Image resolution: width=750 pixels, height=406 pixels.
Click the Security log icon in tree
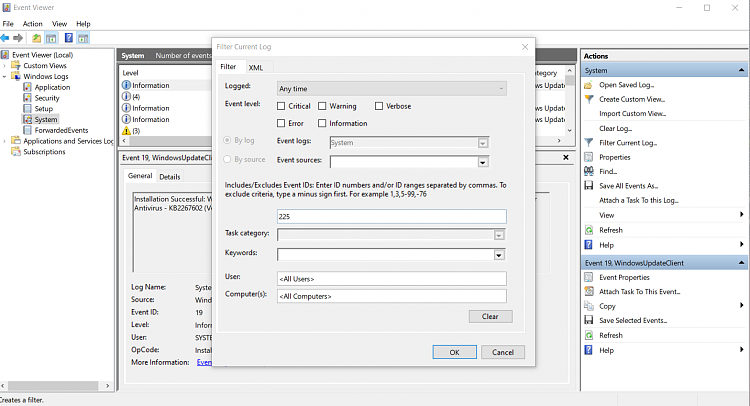[27, 98]
